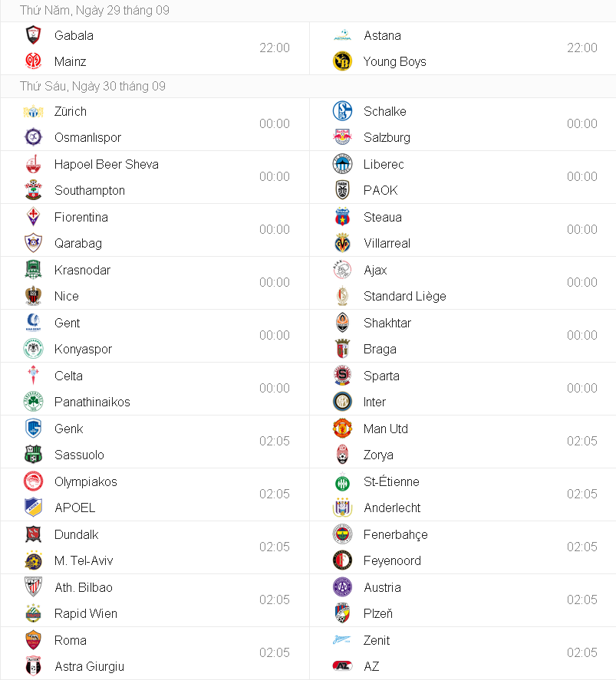Click the Man Utd club crest
616x680 pixels.
click(342, 429)
